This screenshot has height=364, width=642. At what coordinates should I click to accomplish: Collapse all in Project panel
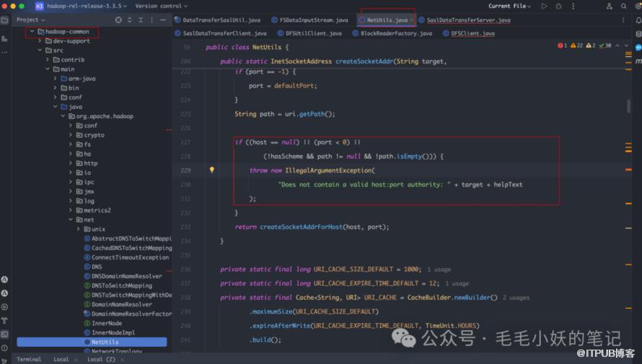click(140, 20)
